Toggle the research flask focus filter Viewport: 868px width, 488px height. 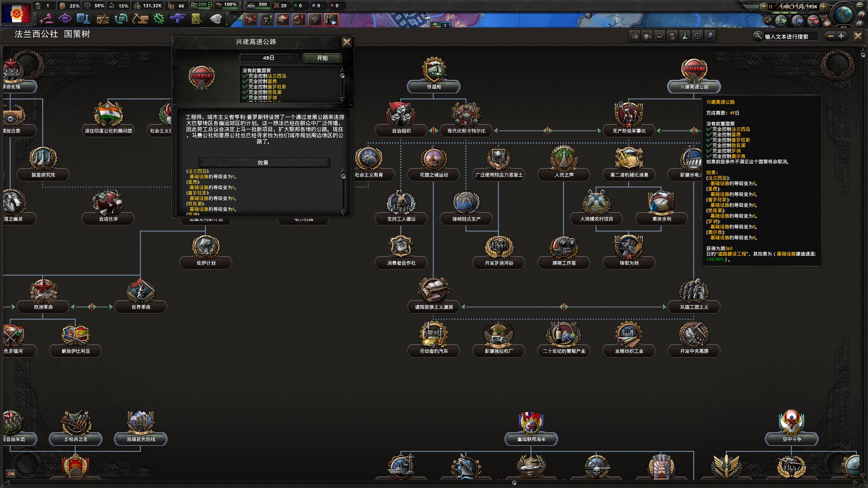point(685,36)
